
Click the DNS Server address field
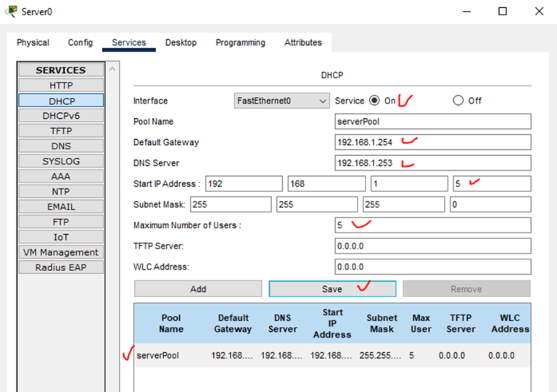click(x=433, y=163)
